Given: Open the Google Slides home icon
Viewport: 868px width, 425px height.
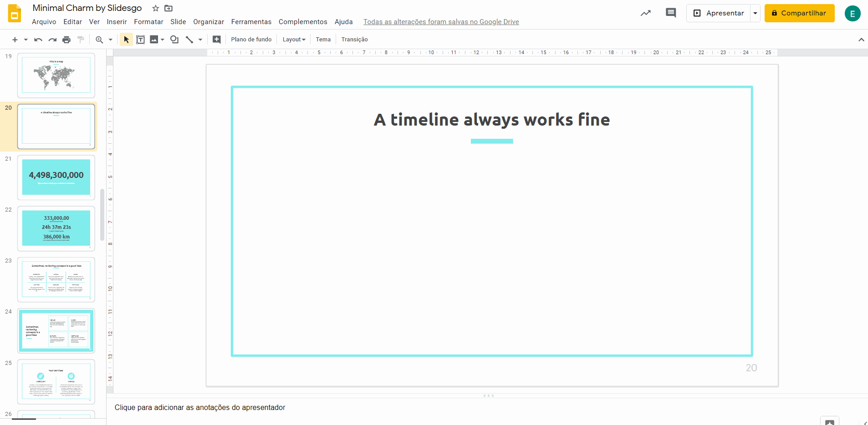Looking at the screenshot, I should (15, 13).
